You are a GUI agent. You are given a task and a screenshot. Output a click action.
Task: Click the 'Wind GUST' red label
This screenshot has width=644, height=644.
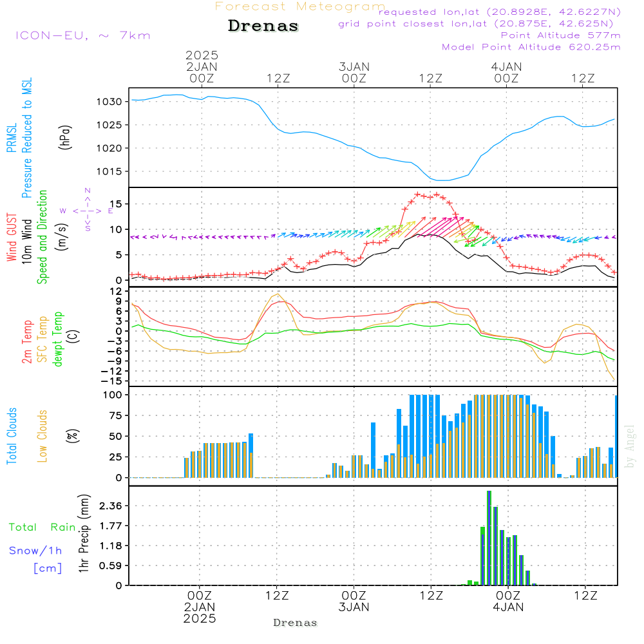click(x=12, y=238)
